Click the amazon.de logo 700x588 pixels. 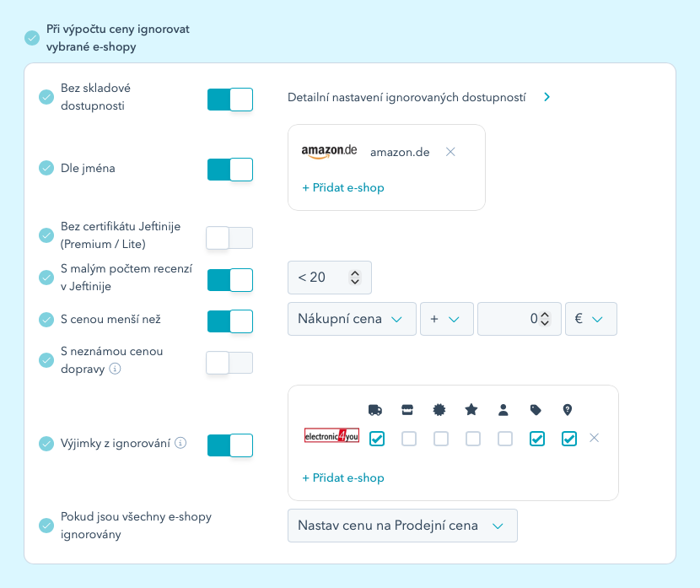(329, 151)
